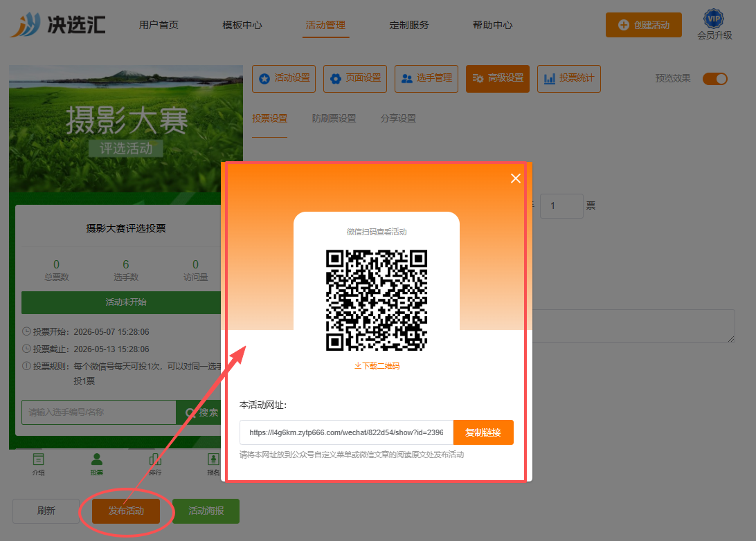Open the 页面设置 tab button

[x=355, y=79]
